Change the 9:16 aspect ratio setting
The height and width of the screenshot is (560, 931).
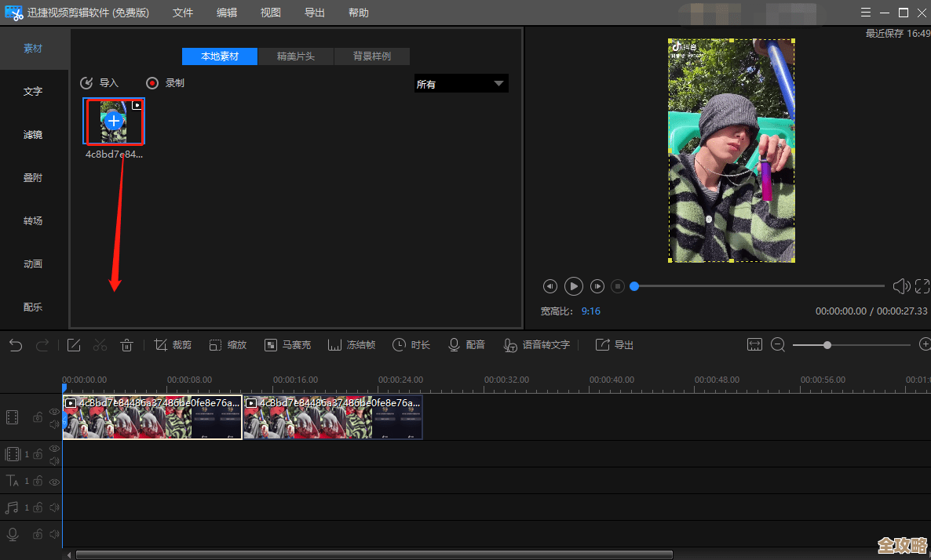coord(590,311)
